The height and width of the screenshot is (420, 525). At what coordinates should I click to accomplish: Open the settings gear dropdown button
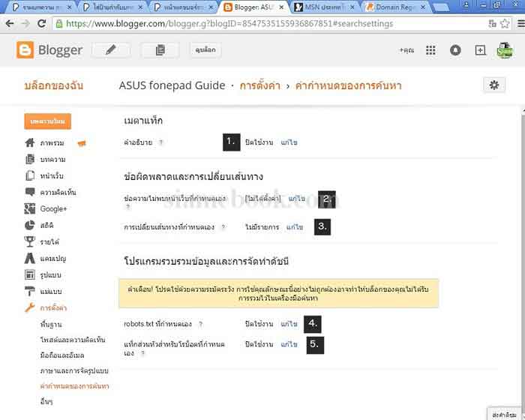494,85
